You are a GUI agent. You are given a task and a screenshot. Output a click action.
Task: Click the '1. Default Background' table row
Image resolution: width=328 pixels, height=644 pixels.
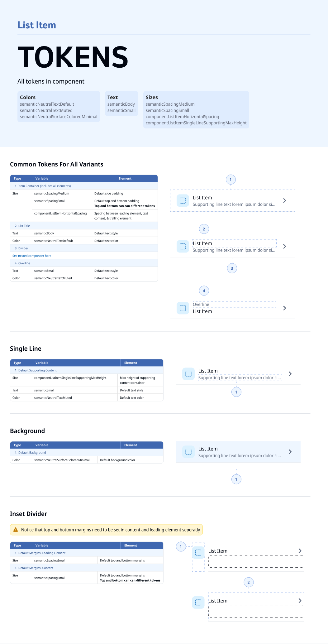[87, 453]
